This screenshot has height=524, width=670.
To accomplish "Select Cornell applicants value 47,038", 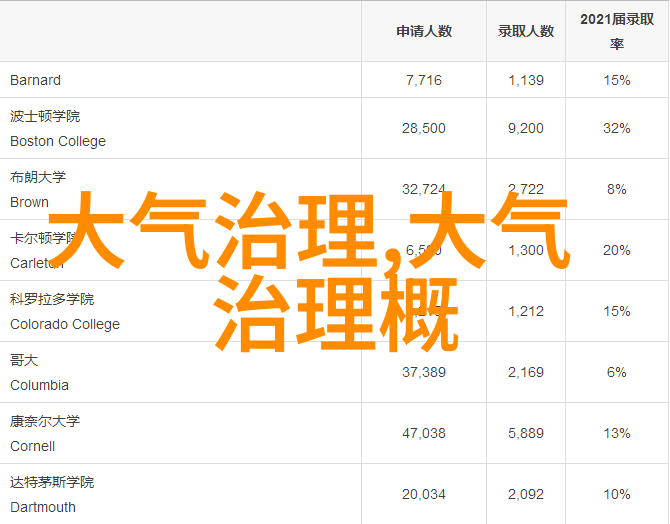I will [424, 434].
